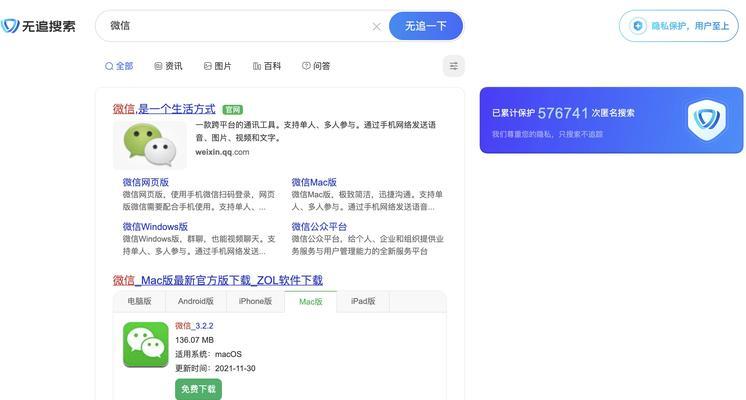The width and height of the screenshot is (746, 400).
Task: Switch to the 资讯 tab
Action: tap(168, 66)
